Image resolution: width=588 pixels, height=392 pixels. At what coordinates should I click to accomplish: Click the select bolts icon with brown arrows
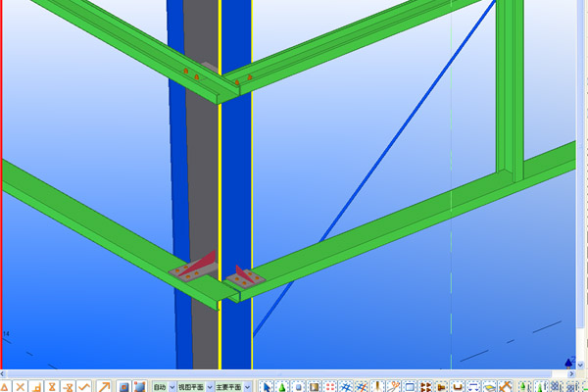point(425,386)
